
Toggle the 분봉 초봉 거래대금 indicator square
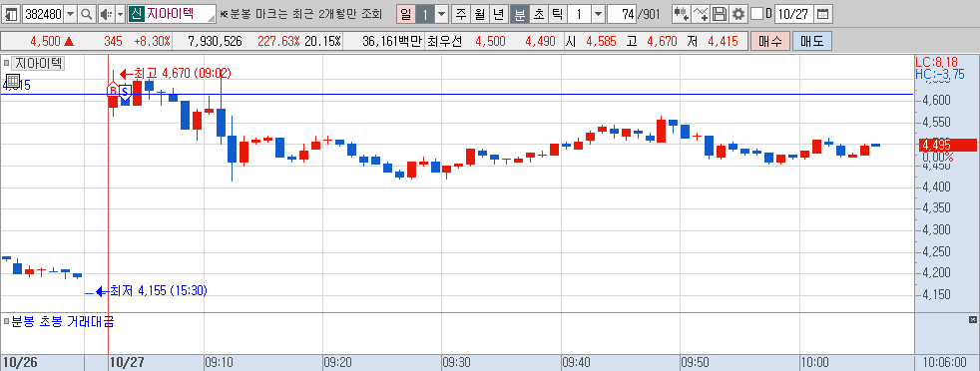point(6,322)
